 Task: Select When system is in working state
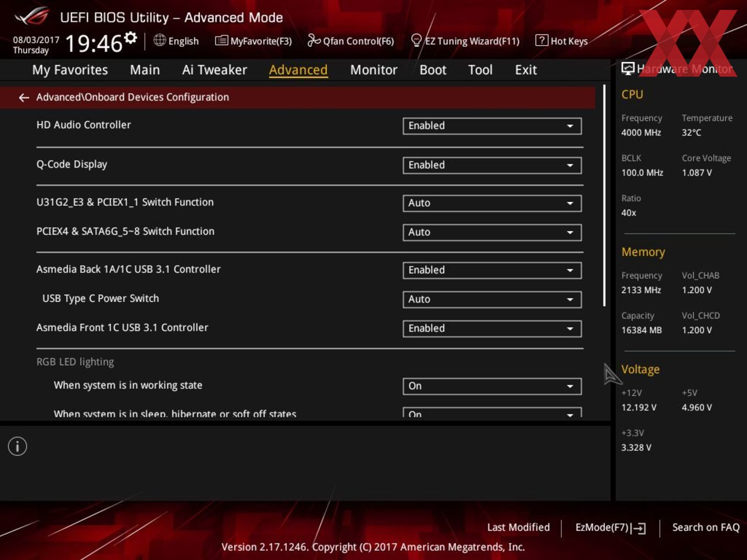[x=128, y=385]
